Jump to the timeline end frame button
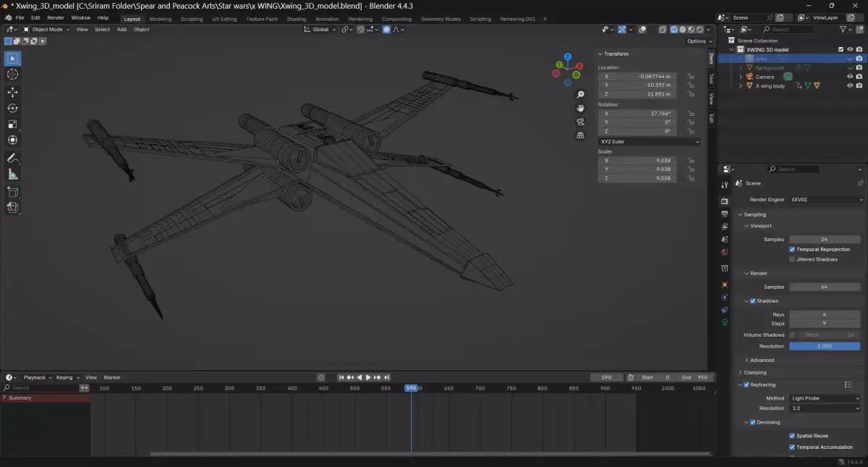868x467 pixels. (387, 377)
